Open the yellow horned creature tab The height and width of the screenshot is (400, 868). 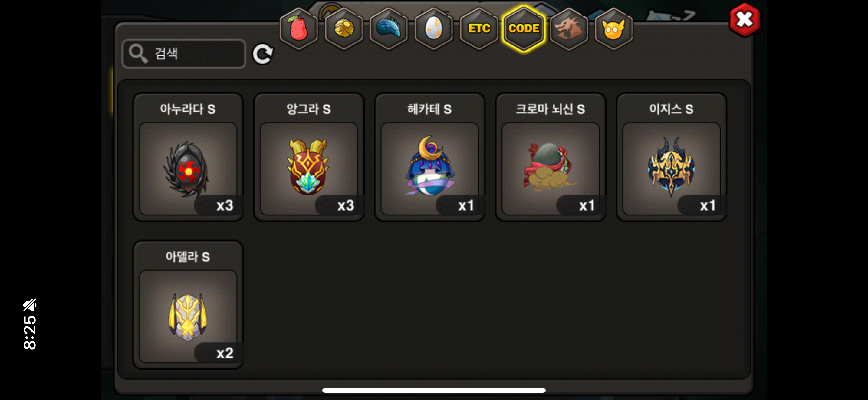point(613,29)
